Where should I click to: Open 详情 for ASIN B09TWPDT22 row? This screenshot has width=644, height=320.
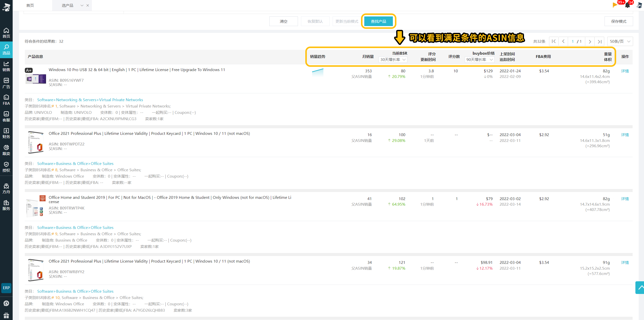click(x=625, y=135)
